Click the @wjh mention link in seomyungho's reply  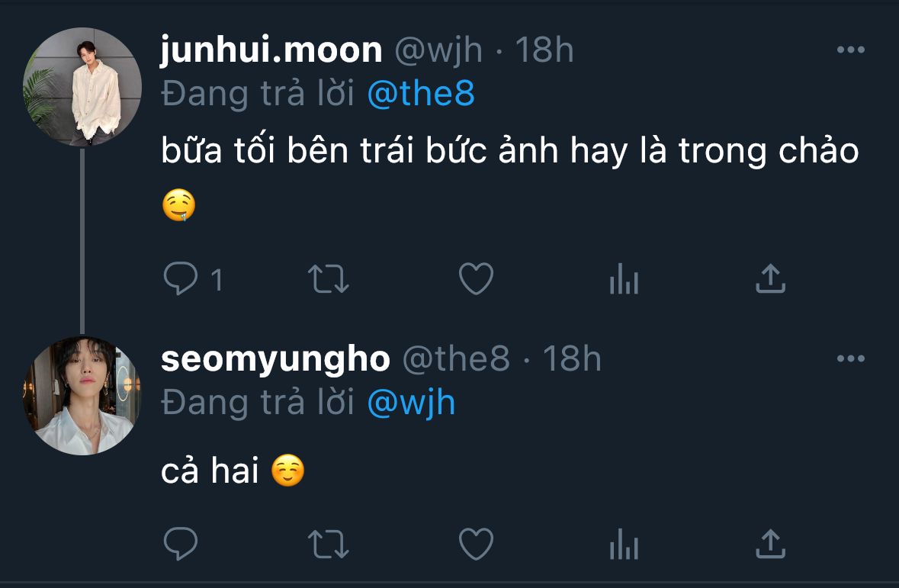click(x=411, y=402)
